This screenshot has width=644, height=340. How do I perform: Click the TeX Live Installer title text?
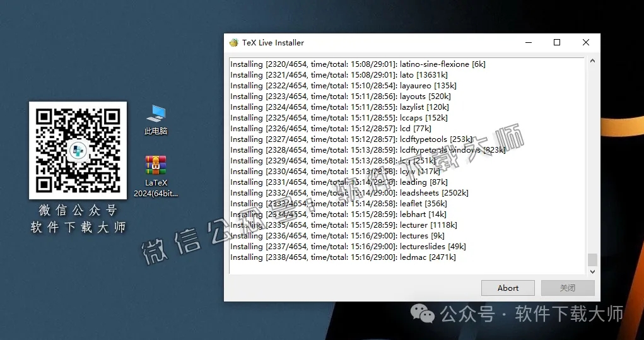tap(273, 43)
